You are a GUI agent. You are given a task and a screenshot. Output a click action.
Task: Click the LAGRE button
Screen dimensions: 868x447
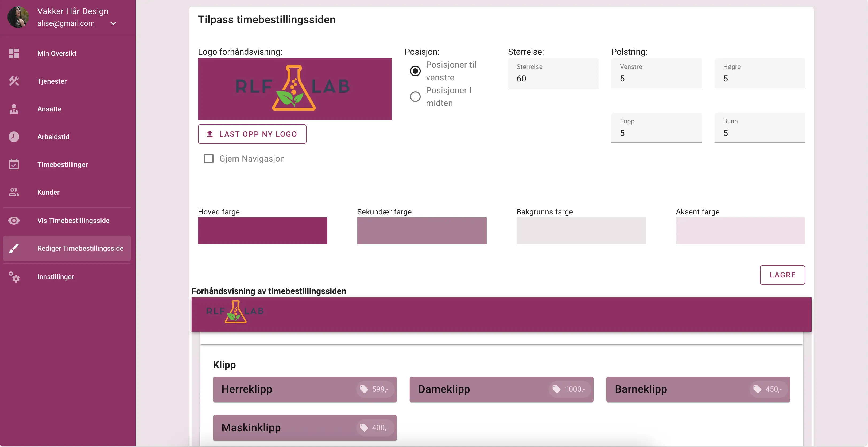tap(782, 275)
